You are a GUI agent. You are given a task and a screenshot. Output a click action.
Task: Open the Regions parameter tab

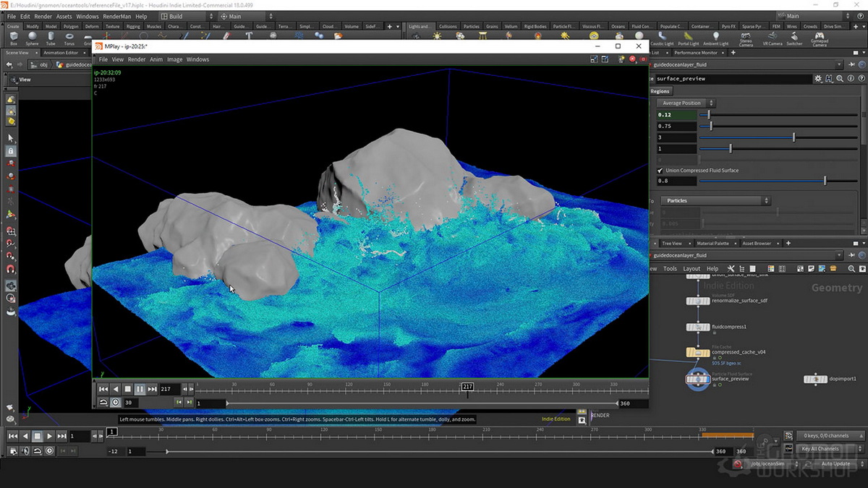(x=660, y=91)
